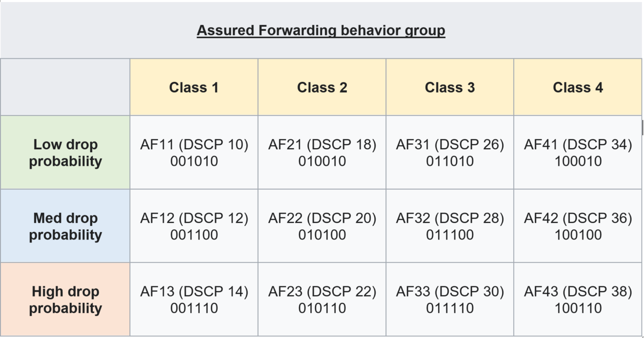This screenshot has width=644, height=338.
Task: Select the AF41 (DSCP 34) cell
Action: [578, 153]
